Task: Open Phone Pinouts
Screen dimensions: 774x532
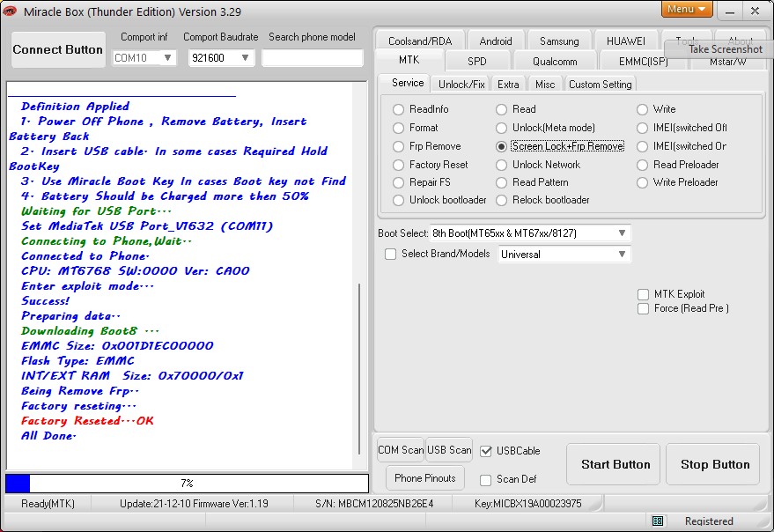Action: [425, 477]
